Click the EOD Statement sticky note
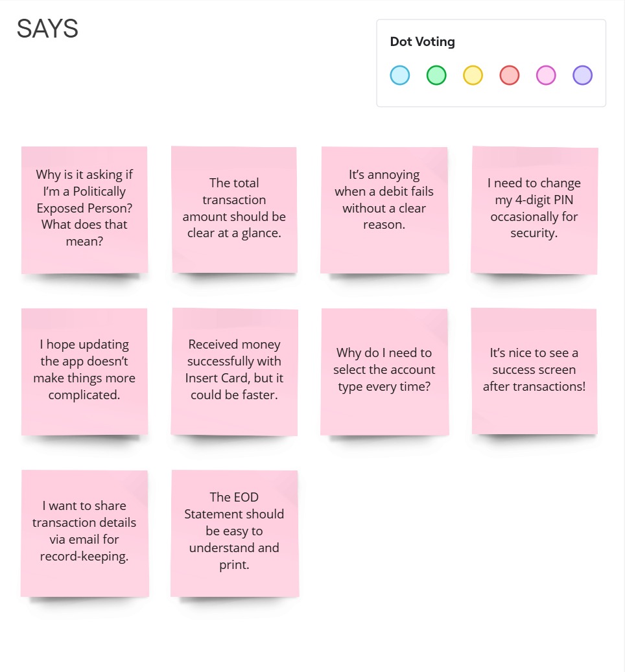 [x=235, y=533]
